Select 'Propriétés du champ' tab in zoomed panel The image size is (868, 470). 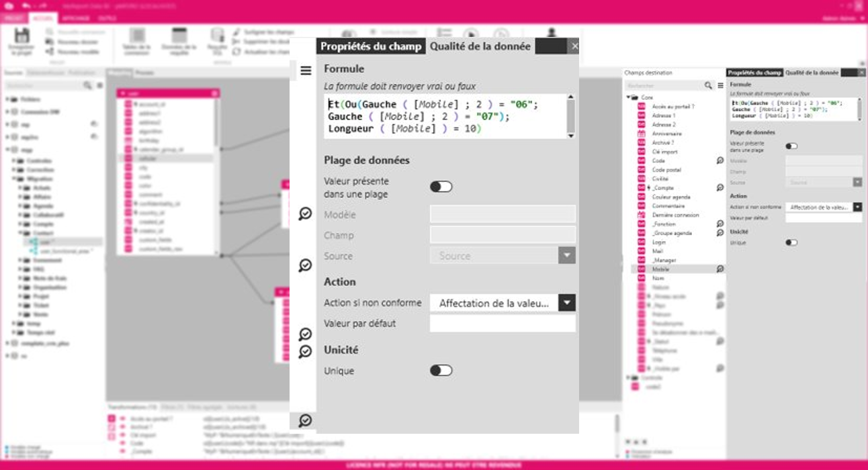(371, 46)
